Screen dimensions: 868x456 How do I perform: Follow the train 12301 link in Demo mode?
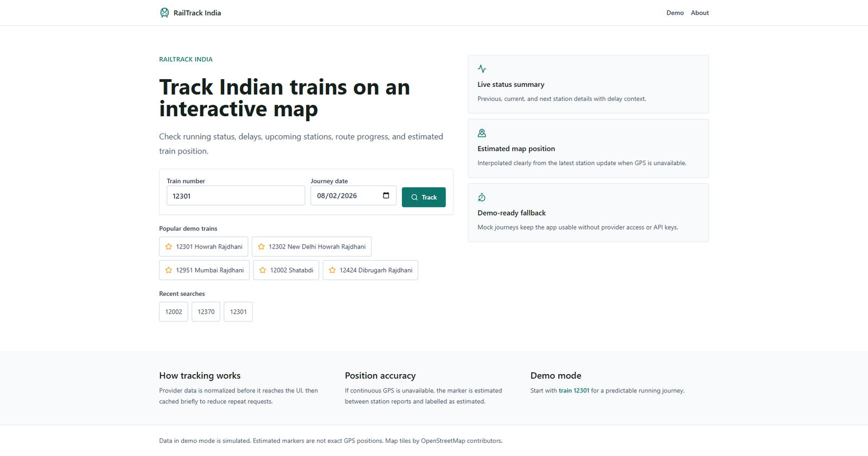tap(574, 391)
